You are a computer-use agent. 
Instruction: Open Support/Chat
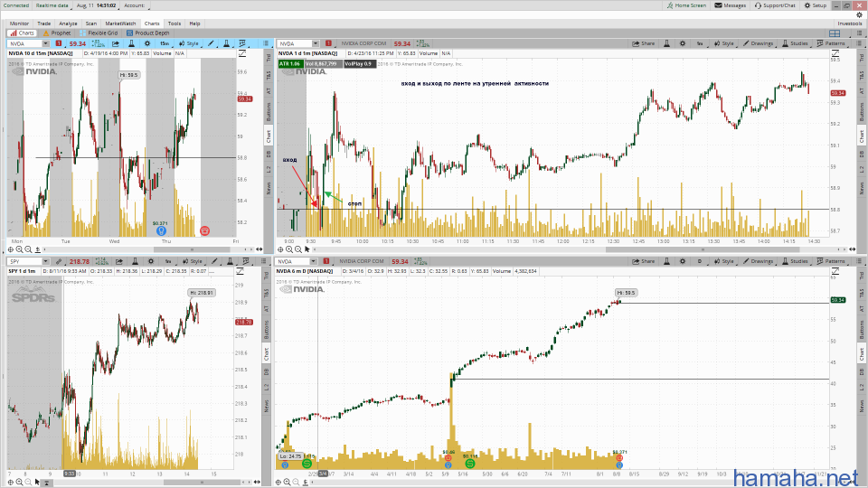click(x=775, y=5)
